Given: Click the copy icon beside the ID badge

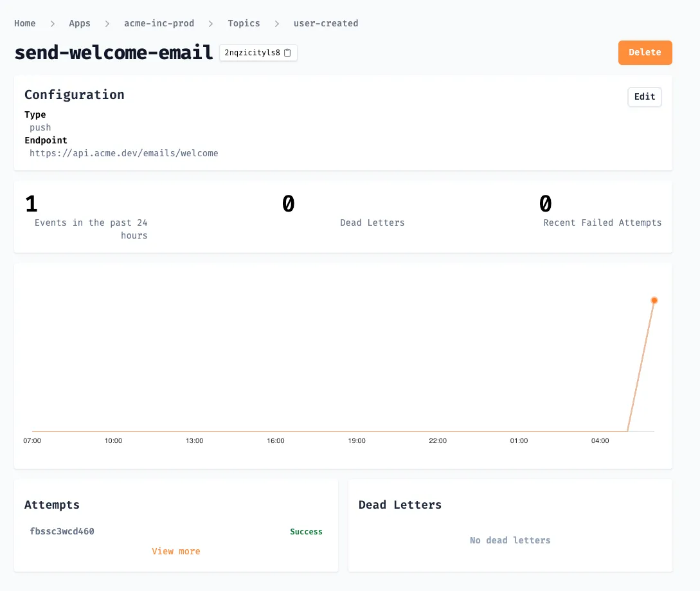Looking at the screenshot, I should 287,53.
